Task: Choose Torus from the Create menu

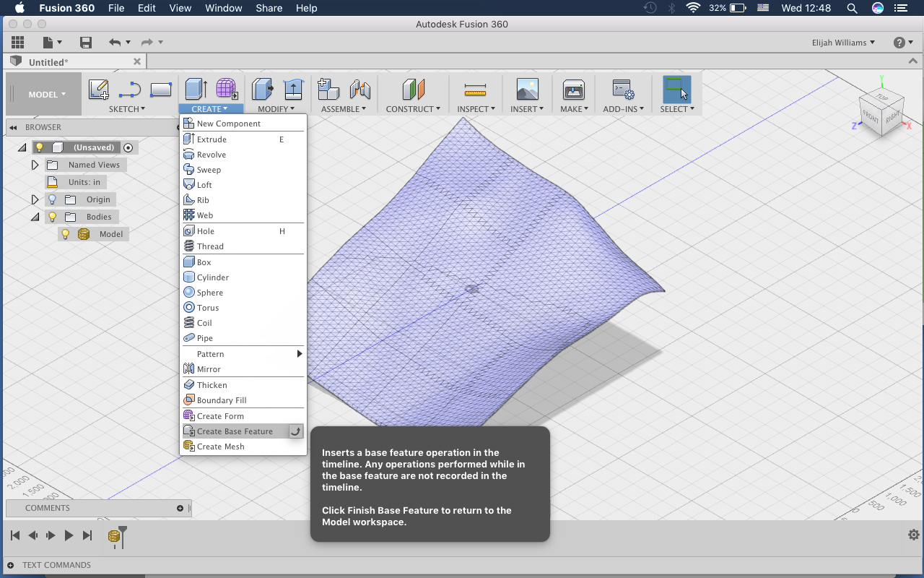Action: tap(243, 308)
